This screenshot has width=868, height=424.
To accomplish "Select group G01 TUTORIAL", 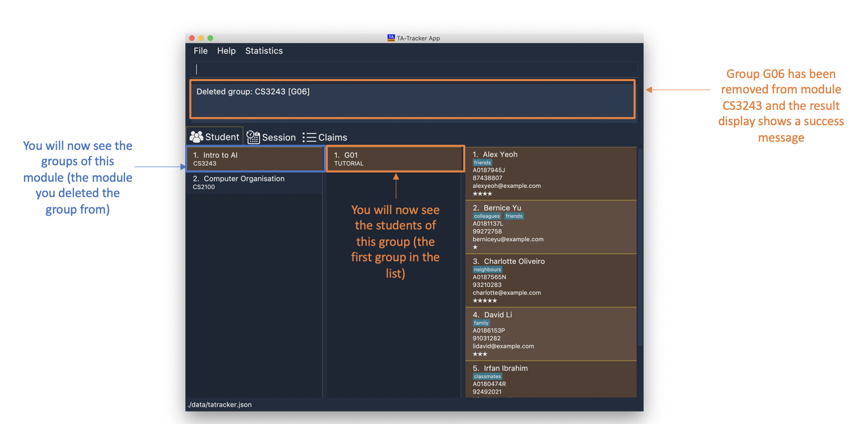I will pyautogui.click(x=395, y=159).
